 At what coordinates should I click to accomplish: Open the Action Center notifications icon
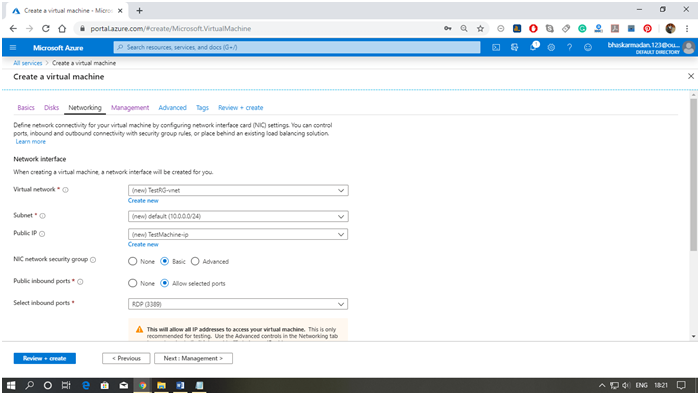681,385
